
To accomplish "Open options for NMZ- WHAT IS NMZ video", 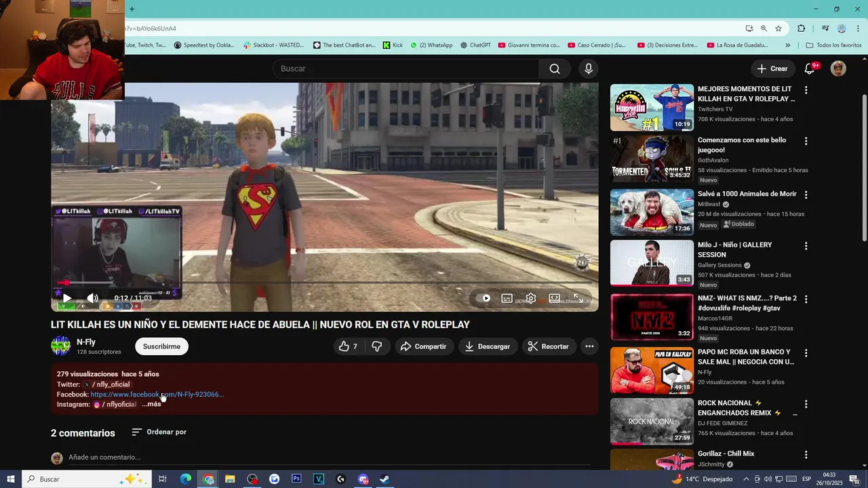I will point(806,299).
